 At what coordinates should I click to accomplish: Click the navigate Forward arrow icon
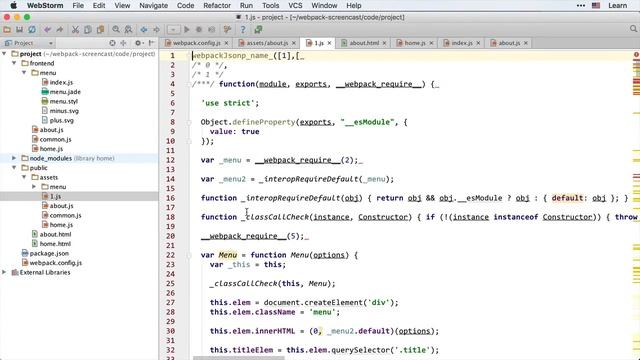coord(156,29)
